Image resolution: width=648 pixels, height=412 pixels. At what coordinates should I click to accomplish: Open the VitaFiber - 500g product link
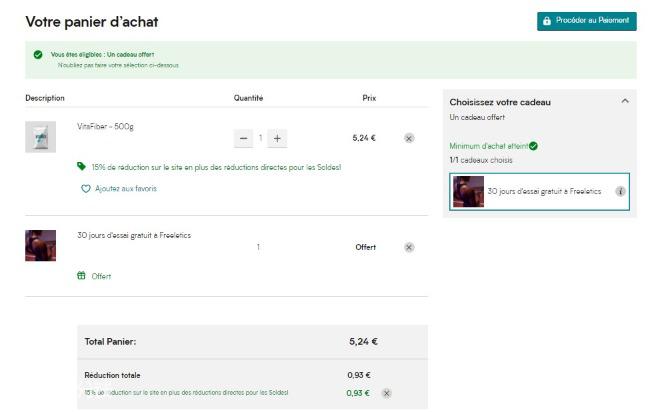[105, 126]
